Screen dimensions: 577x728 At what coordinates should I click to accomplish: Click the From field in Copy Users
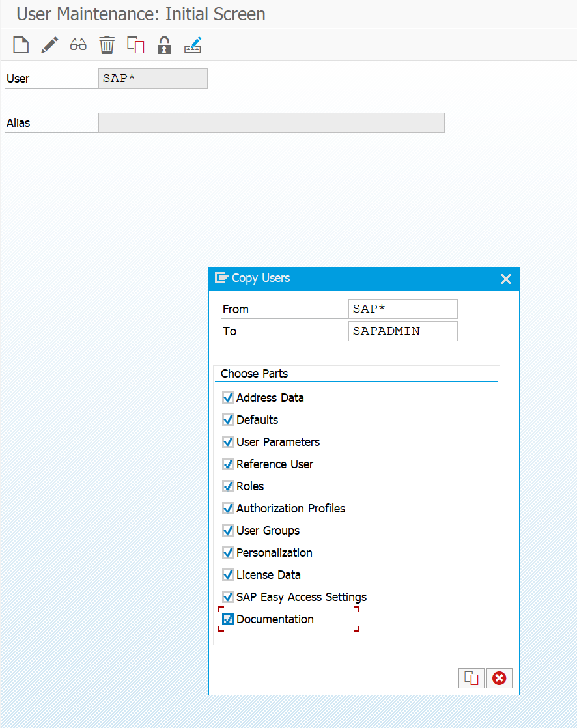(402, 309)
